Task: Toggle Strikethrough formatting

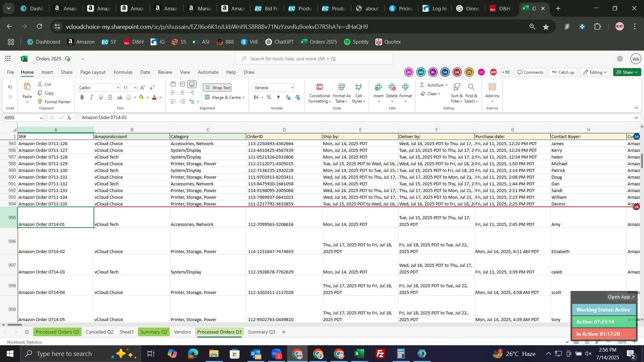Action: pyautogui.click(x=120, y=97)
